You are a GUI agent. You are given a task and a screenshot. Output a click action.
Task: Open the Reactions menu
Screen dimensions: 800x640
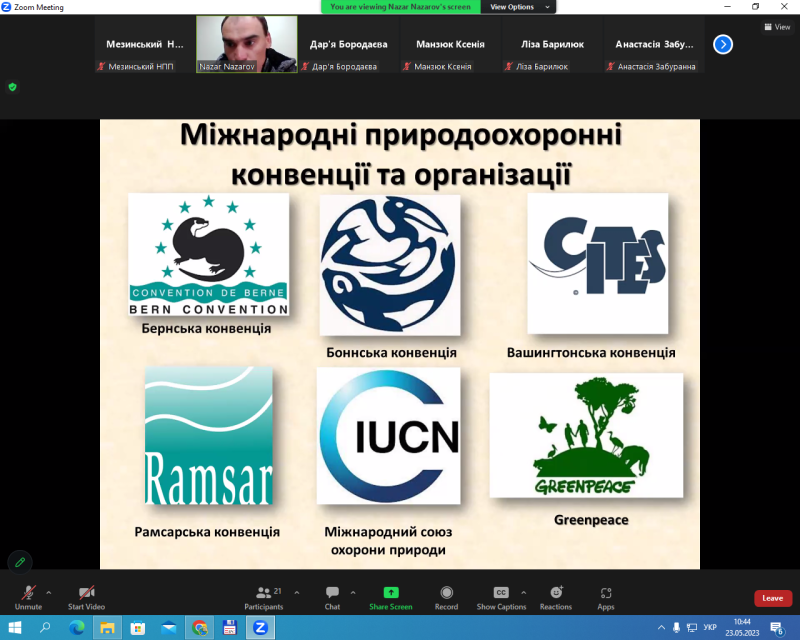[x=556, y=596]
